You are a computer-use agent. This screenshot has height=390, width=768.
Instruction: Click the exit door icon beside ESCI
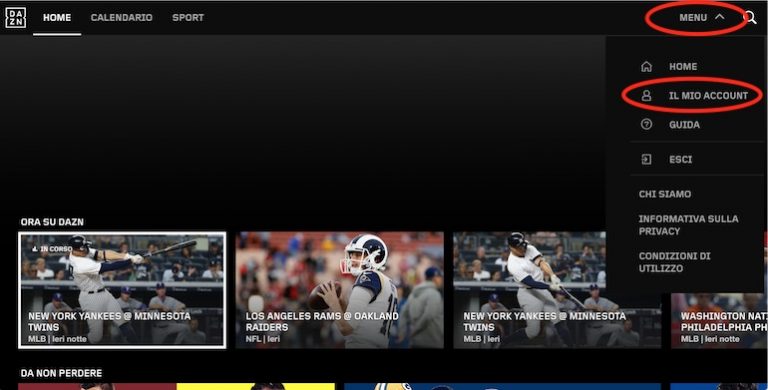[x=647, y=159]
